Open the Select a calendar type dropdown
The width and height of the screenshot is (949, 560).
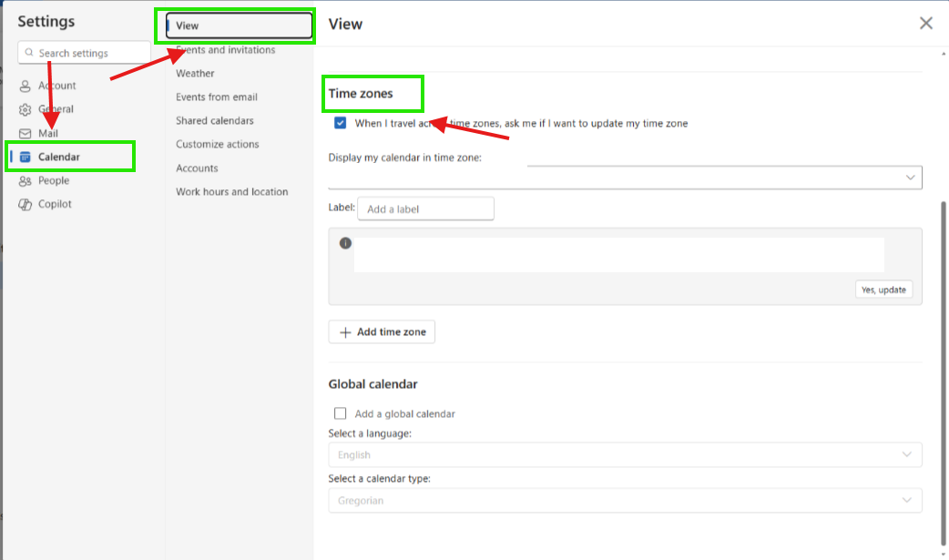pyautogui.click(x=625, y=501)
